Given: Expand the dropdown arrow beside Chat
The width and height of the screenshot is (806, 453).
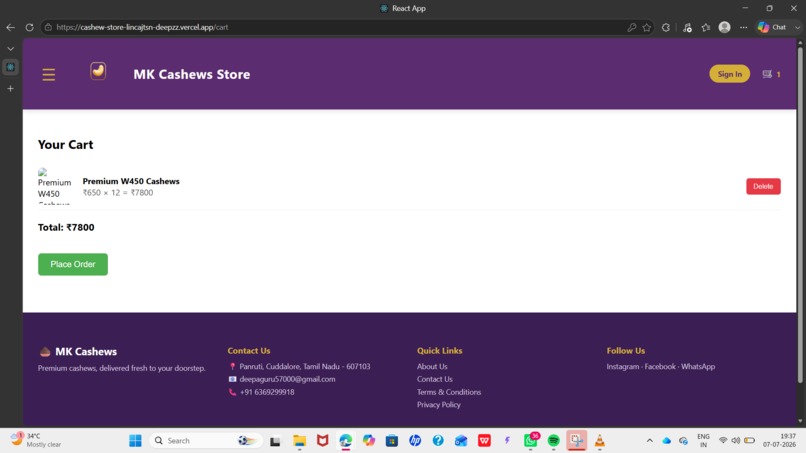Looking at the screenshot, I should (x=797, y=27).
